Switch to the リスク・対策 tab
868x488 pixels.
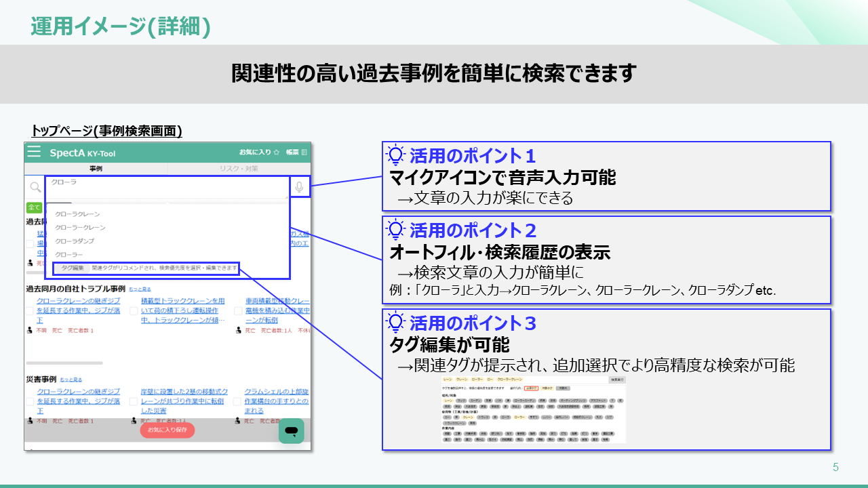click(239, 168)
